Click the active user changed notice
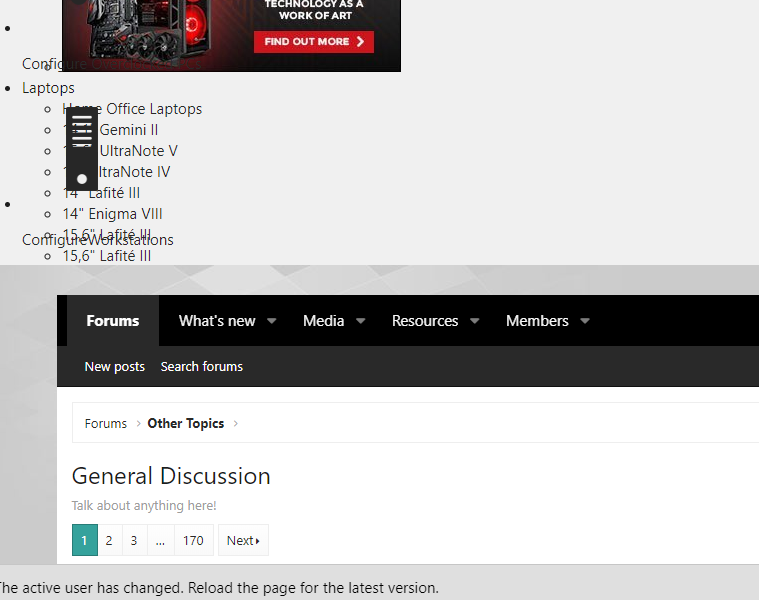Viewport: 759px width, 600px height. 218,588
